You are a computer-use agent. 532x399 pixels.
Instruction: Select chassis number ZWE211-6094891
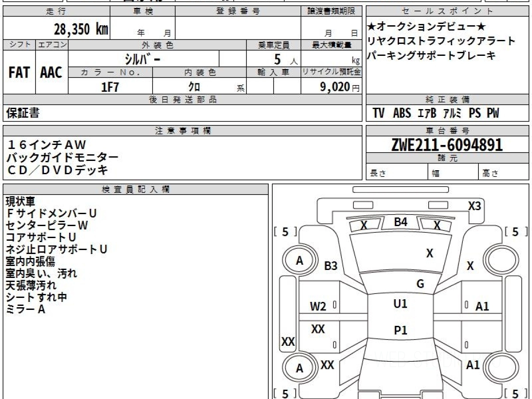click(447, 145)
